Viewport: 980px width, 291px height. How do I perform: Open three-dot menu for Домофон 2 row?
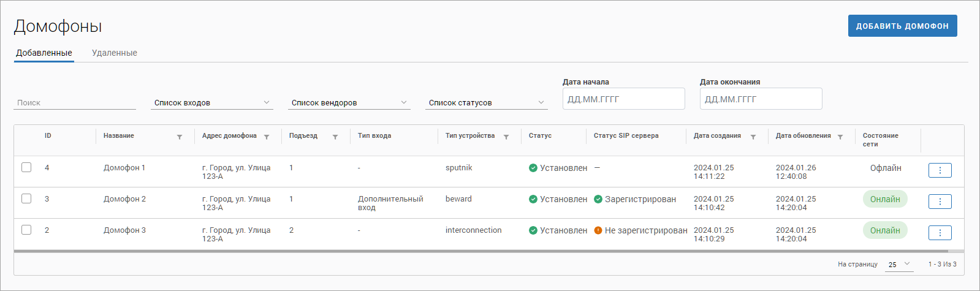click(x=940, y=202)
